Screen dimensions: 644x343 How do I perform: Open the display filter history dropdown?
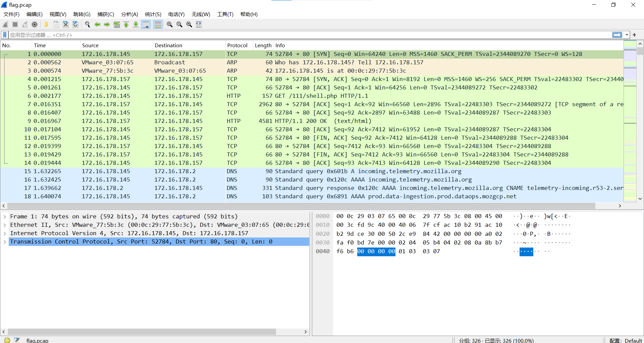[627, 35]
